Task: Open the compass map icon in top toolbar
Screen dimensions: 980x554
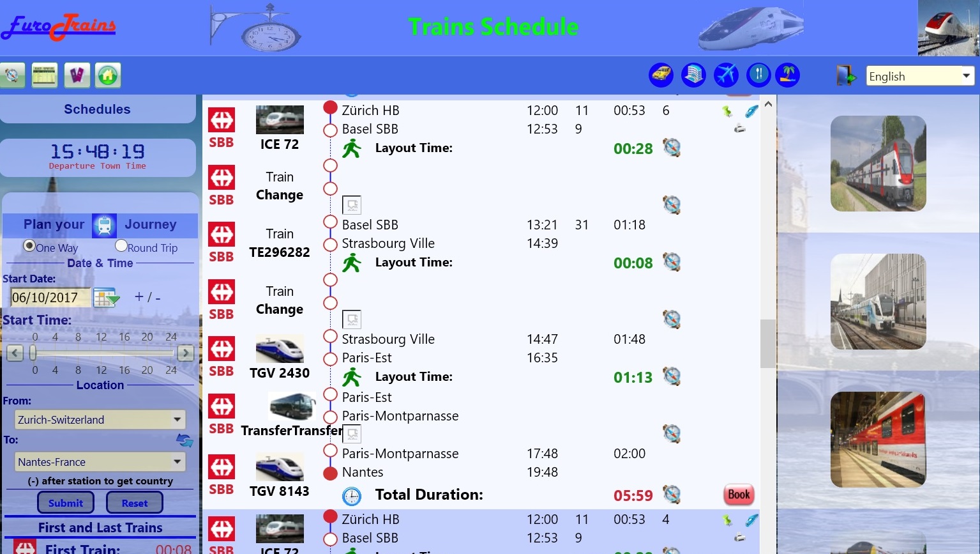Action: tap(12, 75)
